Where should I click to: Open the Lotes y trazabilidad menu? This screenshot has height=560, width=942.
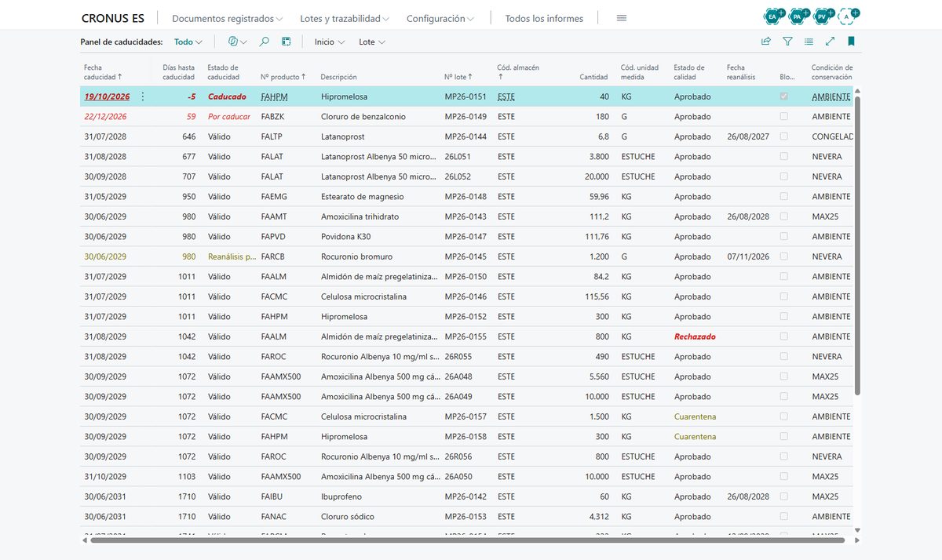tap(345, 18)
